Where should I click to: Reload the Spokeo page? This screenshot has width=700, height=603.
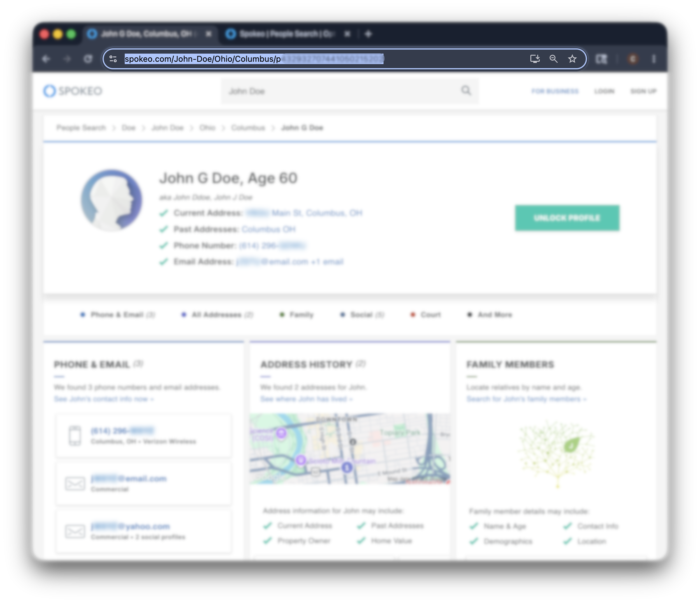[88, 59]
